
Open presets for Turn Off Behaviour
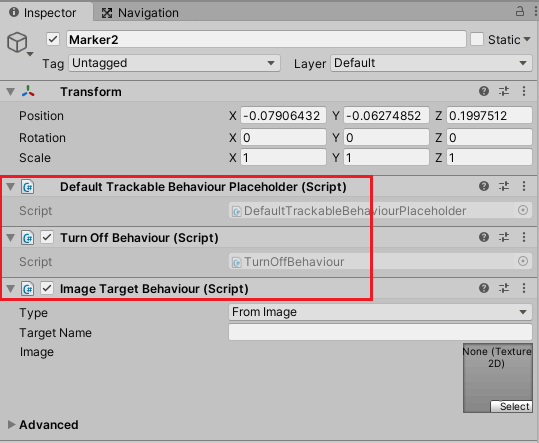tap(504, 237)
